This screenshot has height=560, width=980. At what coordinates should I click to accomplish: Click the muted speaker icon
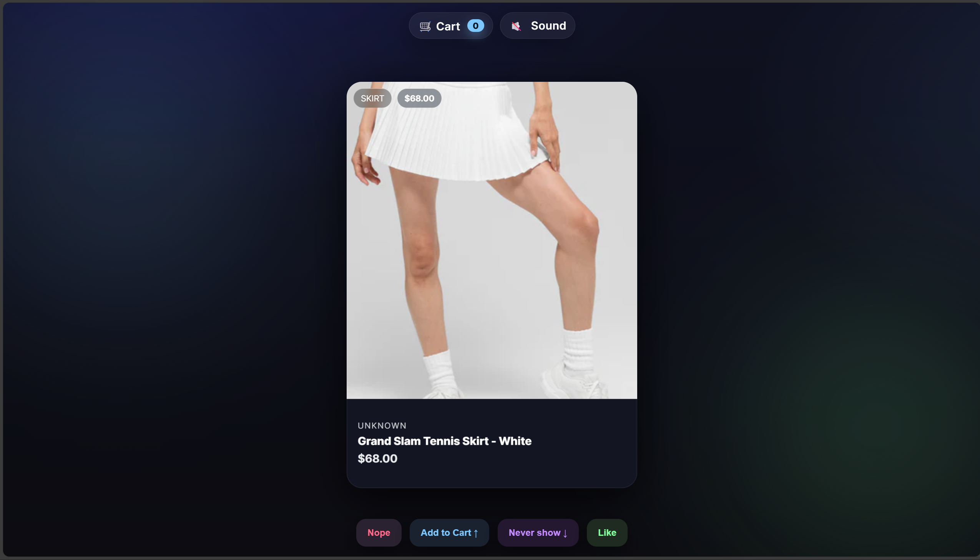point(516,26)
